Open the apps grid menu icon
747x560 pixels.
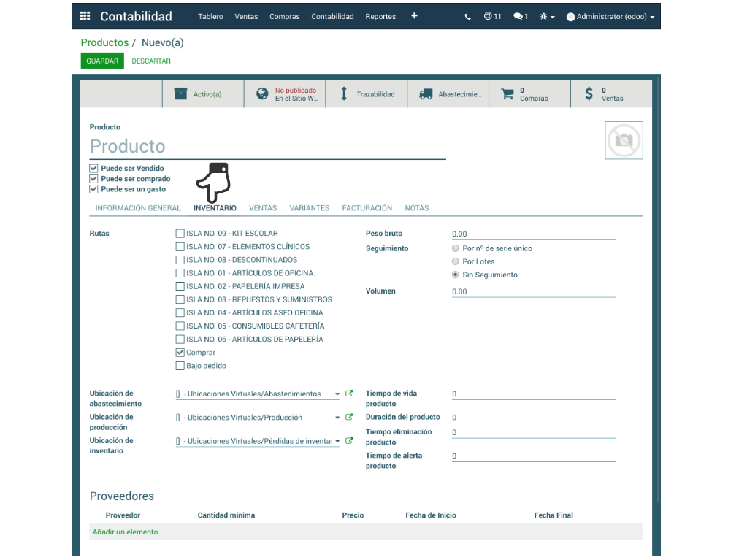point(85,16)
